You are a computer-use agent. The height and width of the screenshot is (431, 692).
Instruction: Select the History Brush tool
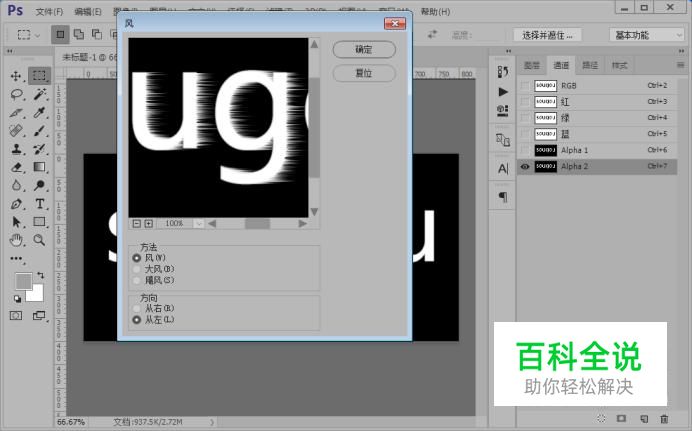(x=40, y=149)
